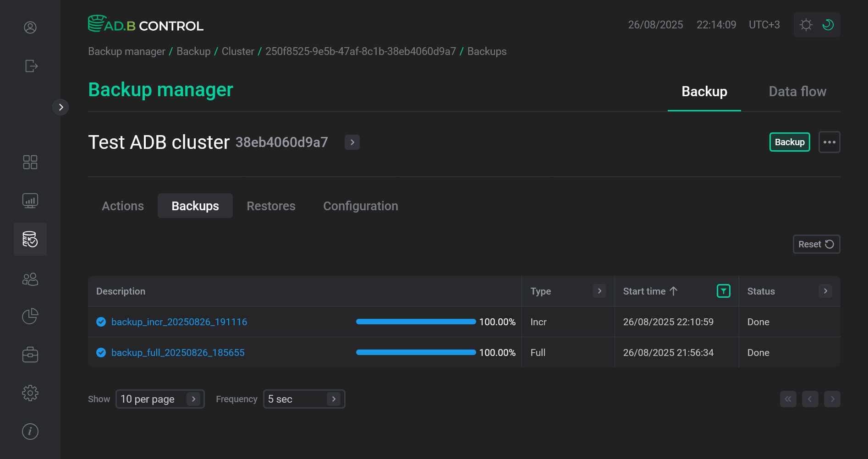This screenshot has width=868, height=459.
Task: Toggle the Start time column filter
Action: 723,291
